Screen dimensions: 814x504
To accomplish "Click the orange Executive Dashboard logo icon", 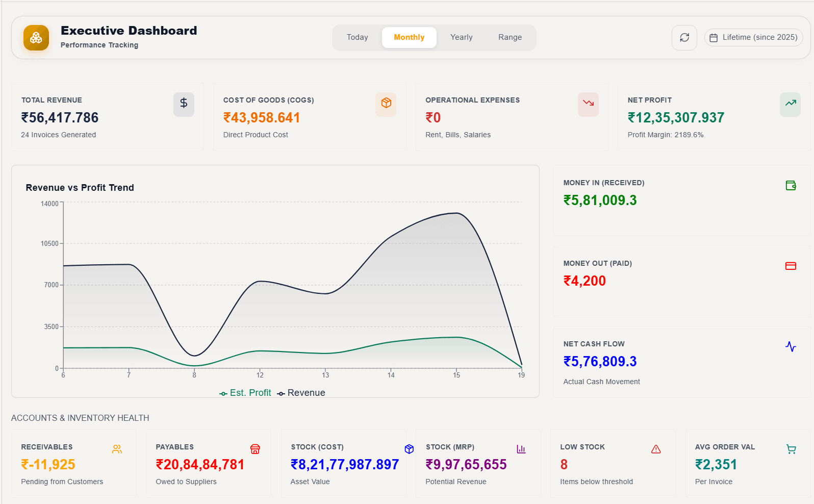I will coord(36,38).
